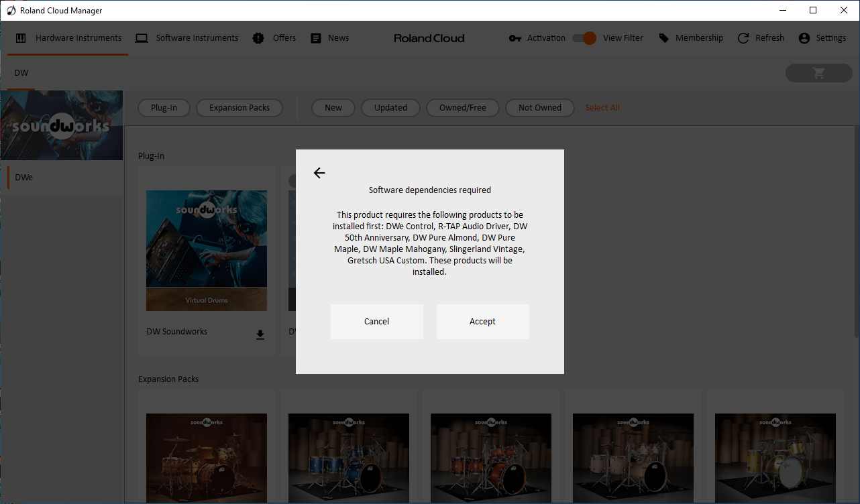The width and height of the screenshot is (860, 504).
Task: Open the Membership page
Action: 691,38
